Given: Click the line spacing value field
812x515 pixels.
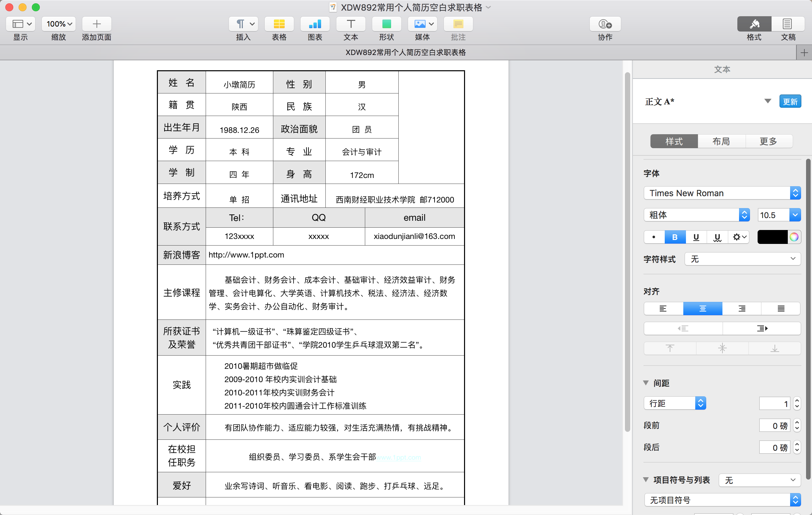Looking at the screenshot, I should click(x=775, y=404).
